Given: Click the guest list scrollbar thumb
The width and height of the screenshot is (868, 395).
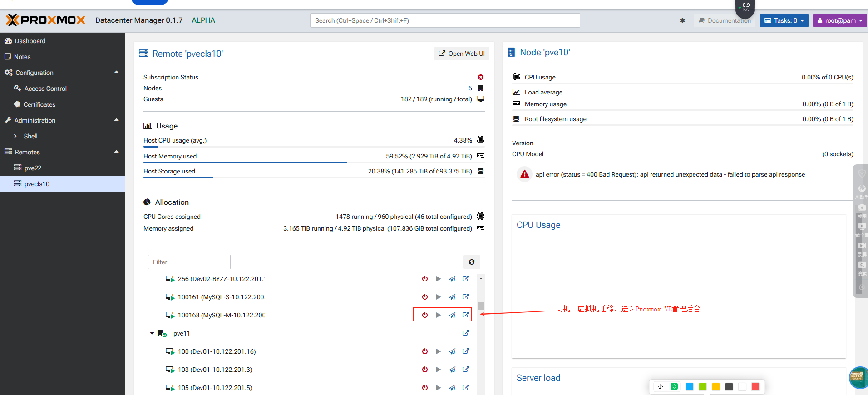Looking at the screenshot, I should [x=481, y=306].
